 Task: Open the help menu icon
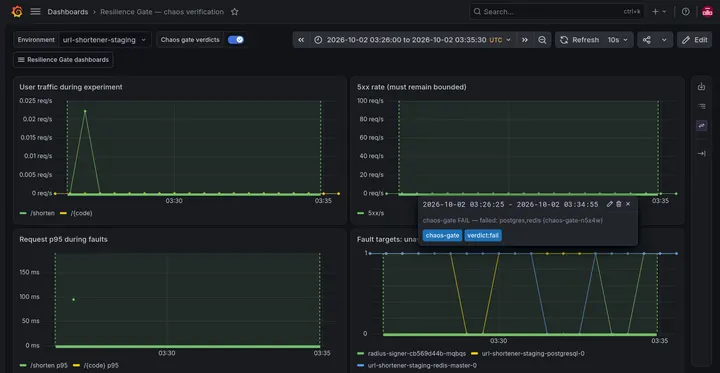point(686,12)
